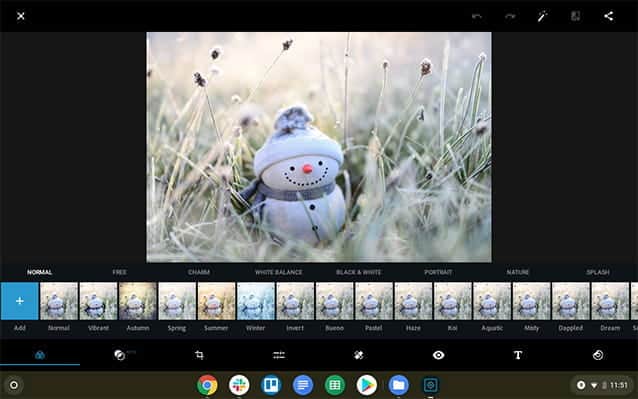Apply the Summer filter thumbnail
The image size is (638, 399).
(x=216, y=301)
